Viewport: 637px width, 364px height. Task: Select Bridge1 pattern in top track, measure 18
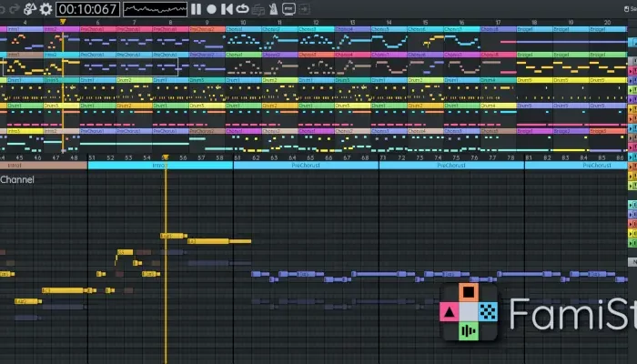click(535, 29)
